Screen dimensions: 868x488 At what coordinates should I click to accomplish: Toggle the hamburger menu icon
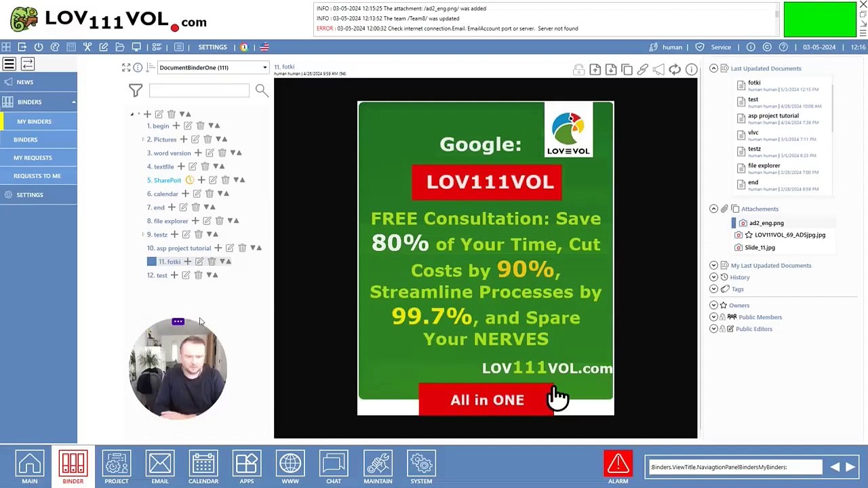(x=9, y=64)
